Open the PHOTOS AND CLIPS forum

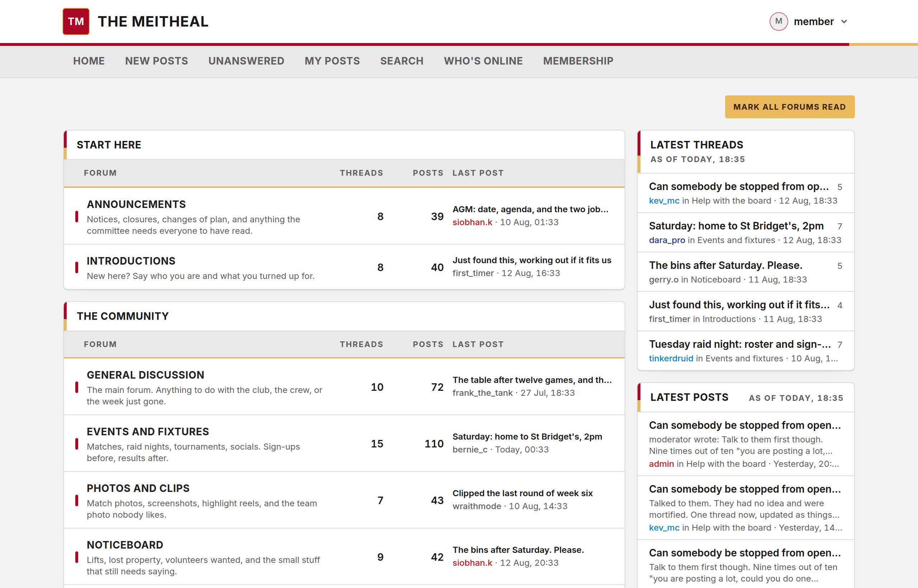click(138, 488)
